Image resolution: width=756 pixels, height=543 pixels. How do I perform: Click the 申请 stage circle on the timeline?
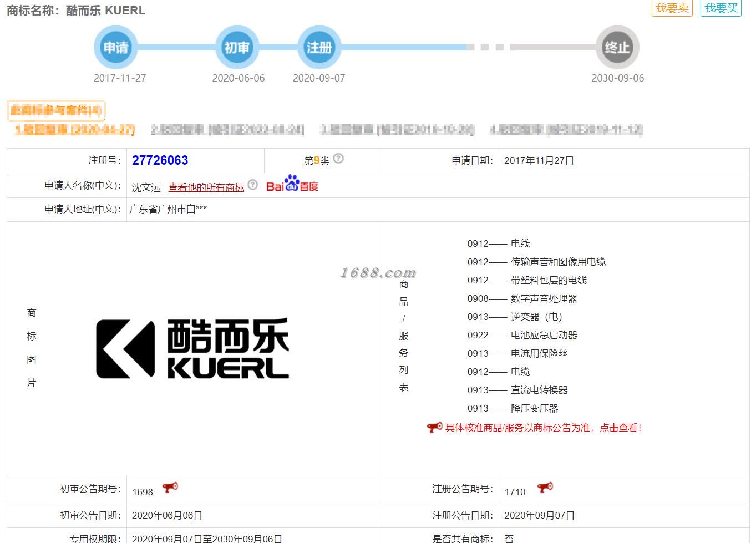115,47
